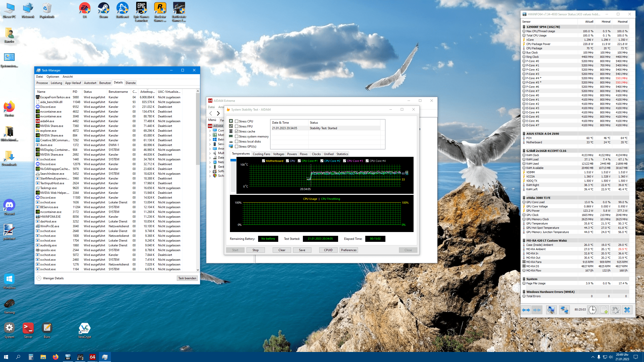Open system tray overflow chevron
The image size is (644, 362).
(593, 357)
